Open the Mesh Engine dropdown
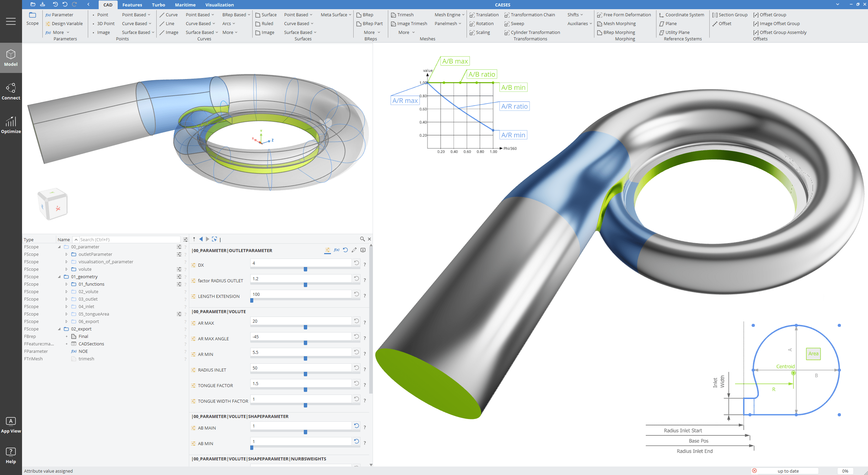This screenshot has width=868, height=475. [448, 15]
